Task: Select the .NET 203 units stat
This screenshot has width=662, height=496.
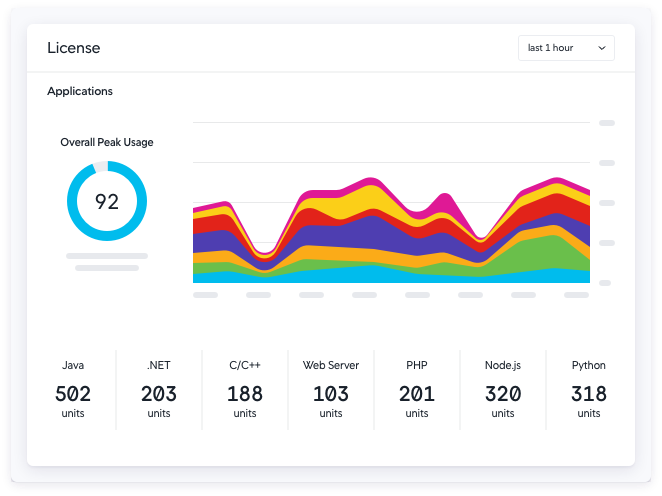Action: (159, 389)
